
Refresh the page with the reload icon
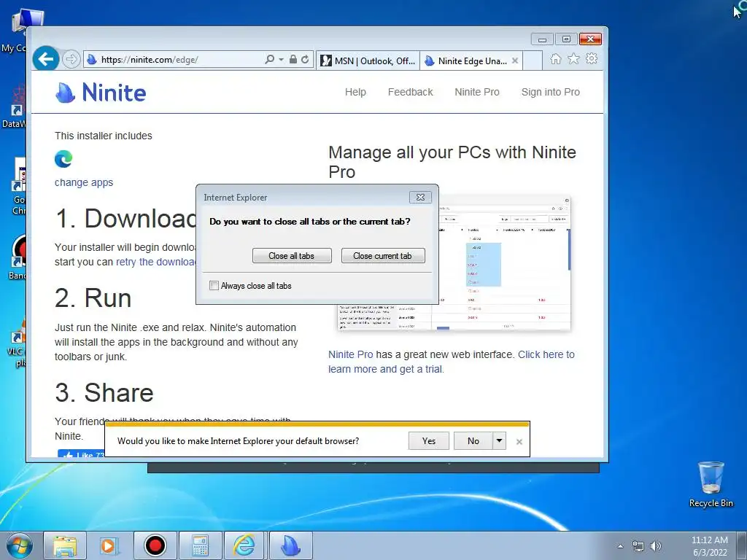[x=305, y=60]
